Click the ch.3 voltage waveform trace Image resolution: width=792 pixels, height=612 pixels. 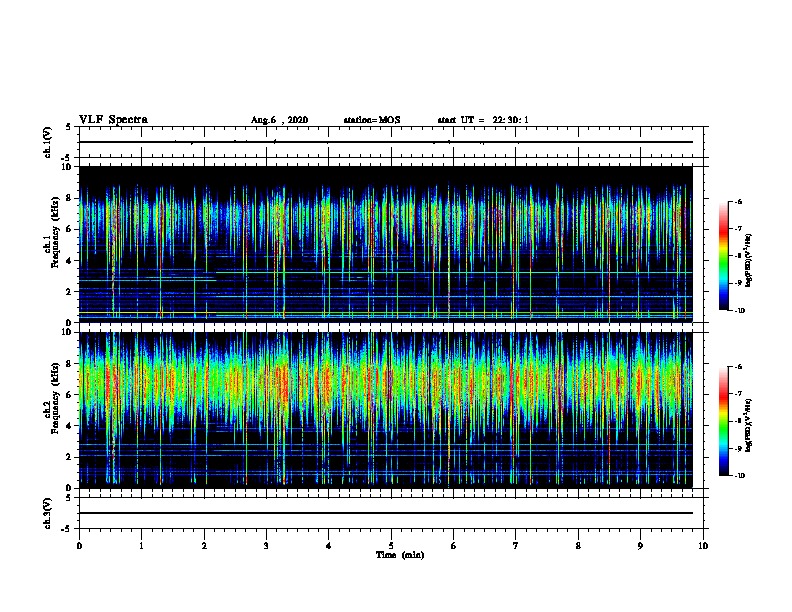coord(386,513)
